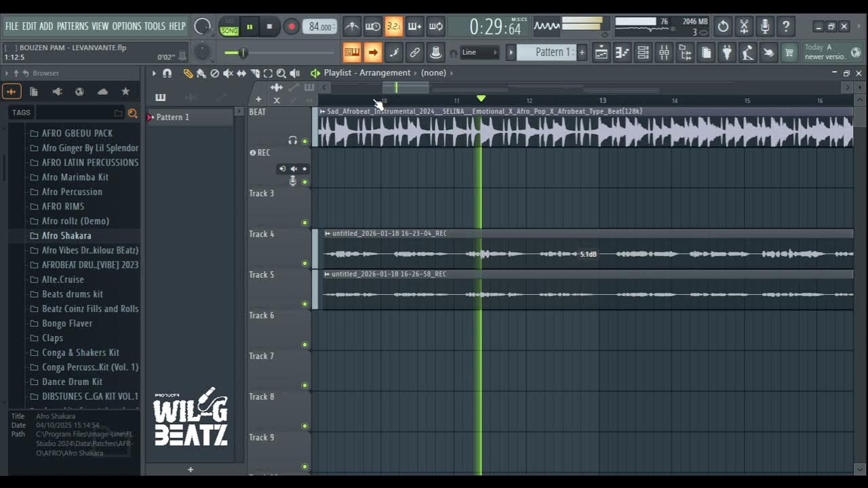The width and height of the screenshot is (868, 488).
Task: Toggle typing keyboard to piano icon
Action: (351, 52)
